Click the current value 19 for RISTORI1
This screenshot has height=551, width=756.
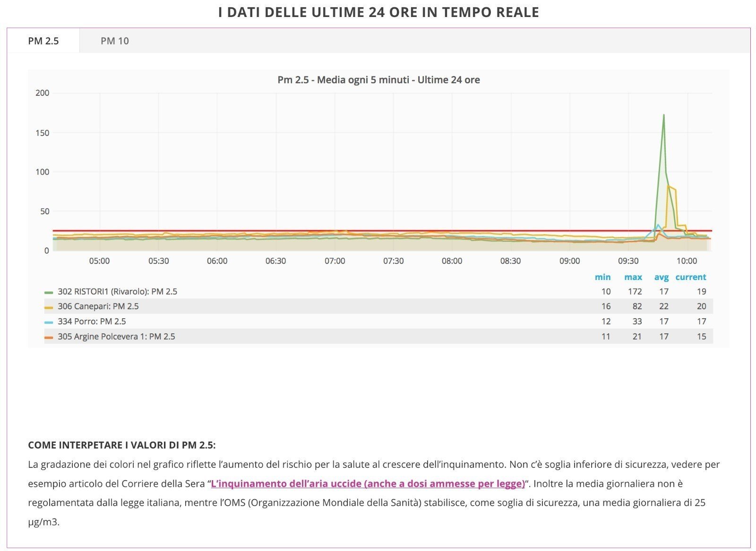(x=702, y=291)
